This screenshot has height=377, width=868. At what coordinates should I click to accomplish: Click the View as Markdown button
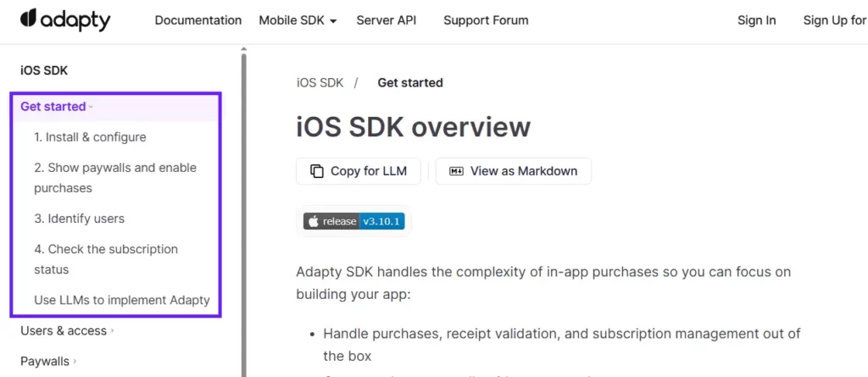click(x=513, y=171)
